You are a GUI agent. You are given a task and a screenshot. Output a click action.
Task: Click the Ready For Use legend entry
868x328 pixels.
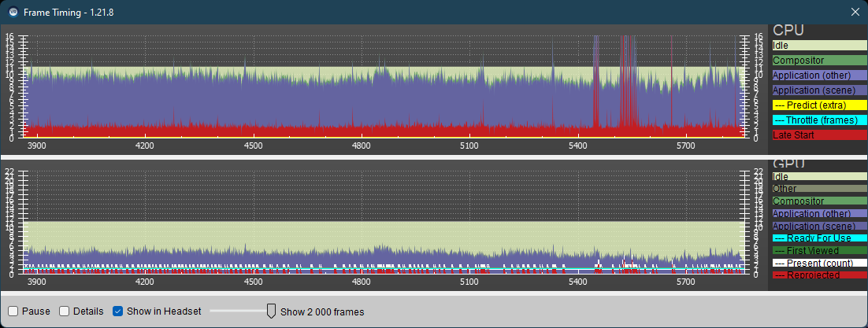819,238
